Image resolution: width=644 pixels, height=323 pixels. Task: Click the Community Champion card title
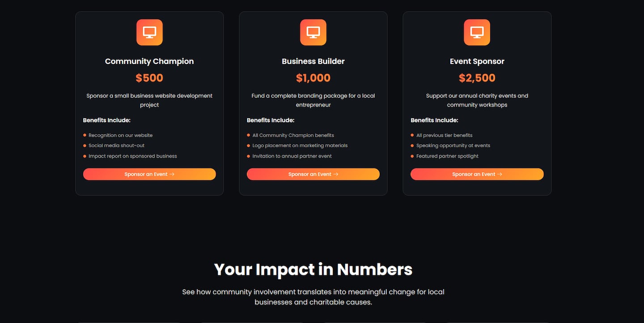pos(149,61)
